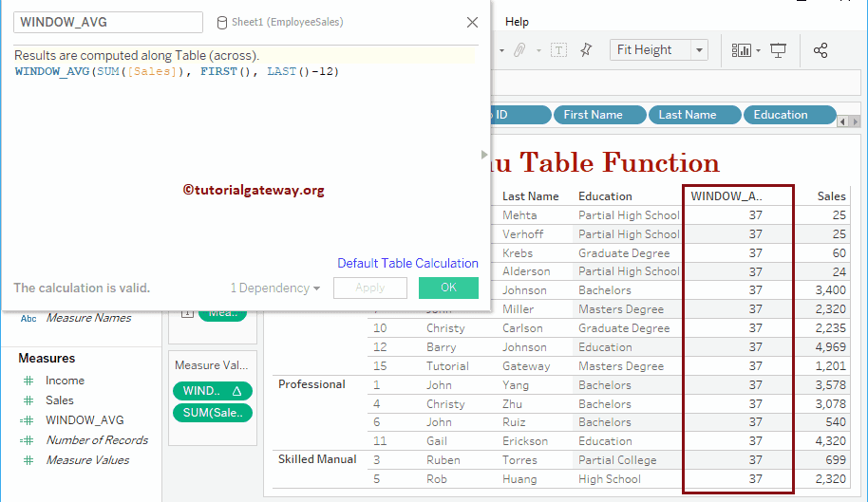Expand the Show Me icon dropdown arrow
This screenshot has height=502, width=868.
pos(758,51)
